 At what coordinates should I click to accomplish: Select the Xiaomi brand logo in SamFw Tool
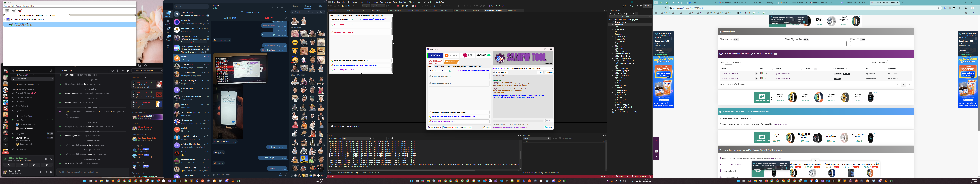tap(451, 55)
